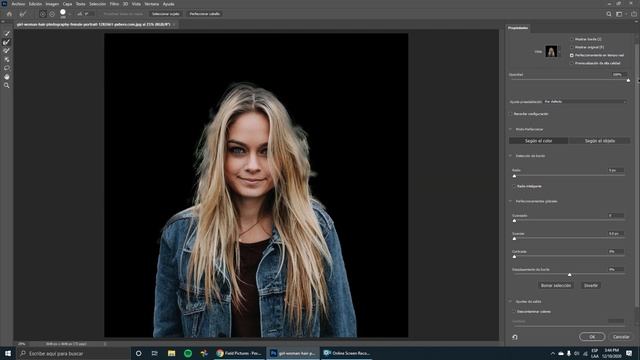
Task: Open Ajuste preestablecido dropdown
Action: (584, 102)
